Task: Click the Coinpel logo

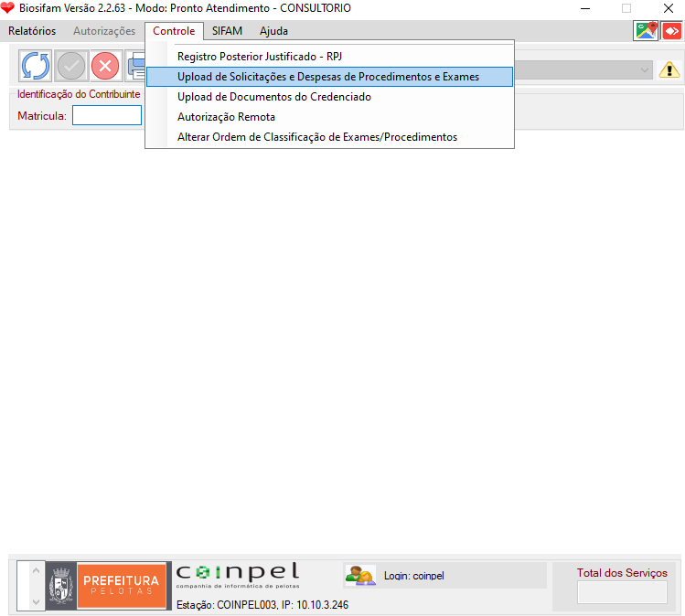Action: (238, 575)
